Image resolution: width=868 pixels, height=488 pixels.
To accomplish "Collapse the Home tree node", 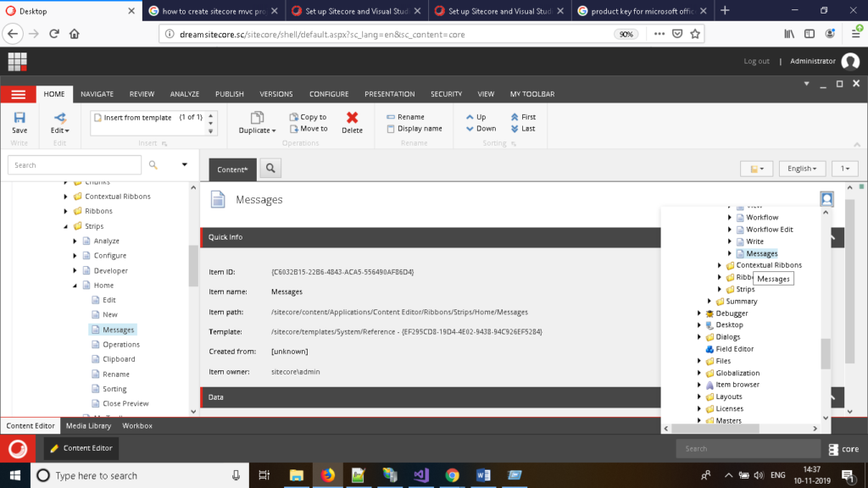I will click(x=75, y=286).
